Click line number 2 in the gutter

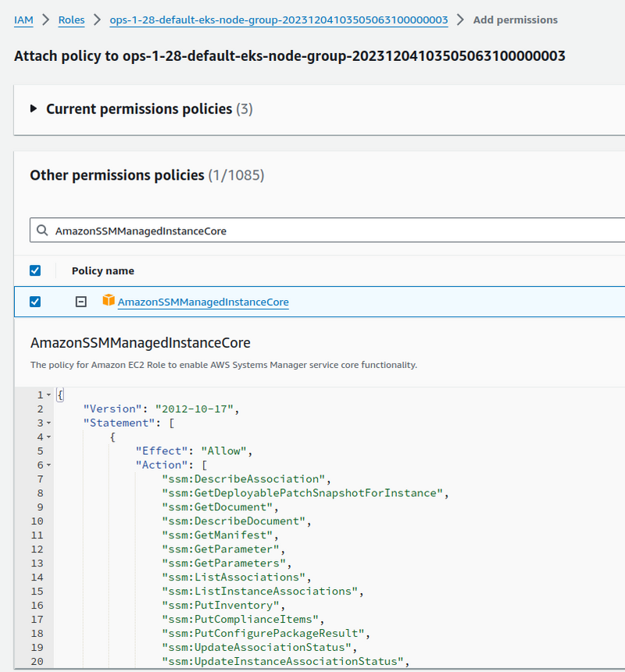[x=41, y=409]
